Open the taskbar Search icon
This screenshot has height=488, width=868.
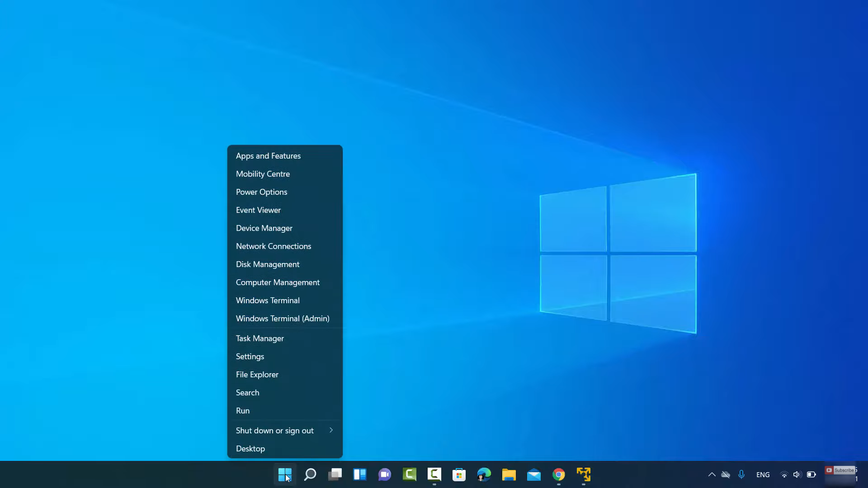[310, 474]
